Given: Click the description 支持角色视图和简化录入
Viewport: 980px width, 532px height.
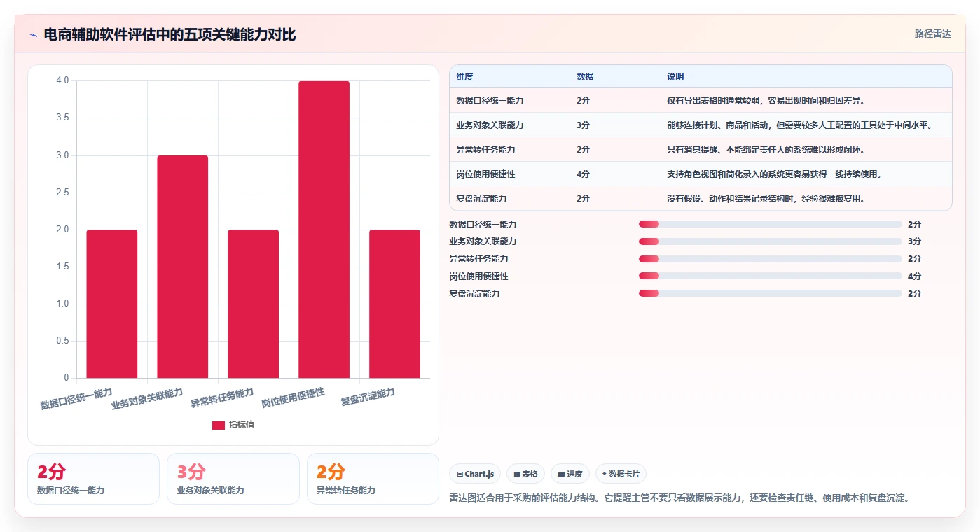Looking at the screenshot, I should 774,174.
